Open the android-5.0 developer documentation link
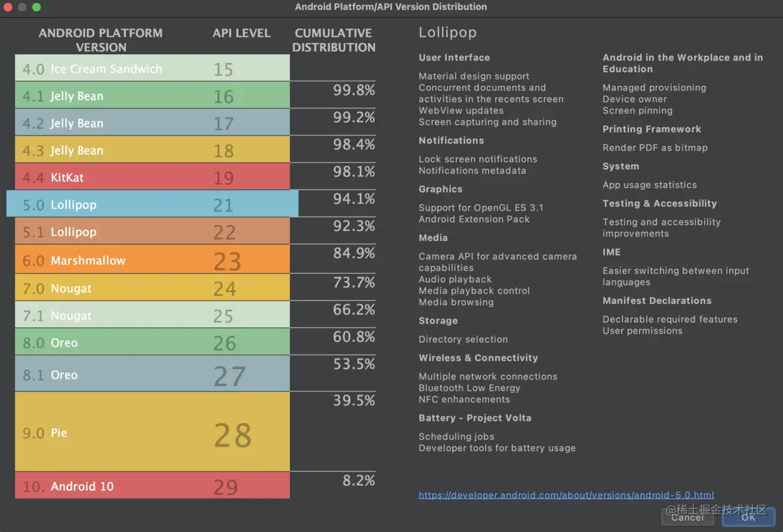783x532 pixels. pyautogui.click(x=566, y=495)
